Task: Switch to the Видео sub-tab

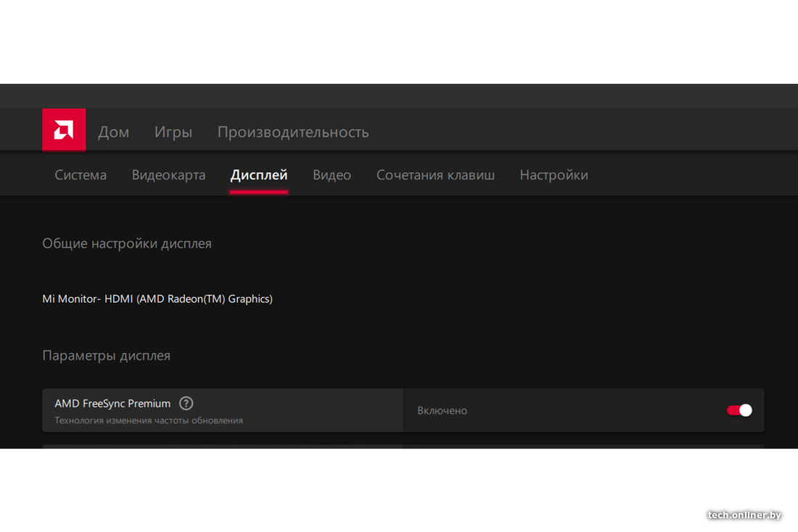Action: pos(332,175)
